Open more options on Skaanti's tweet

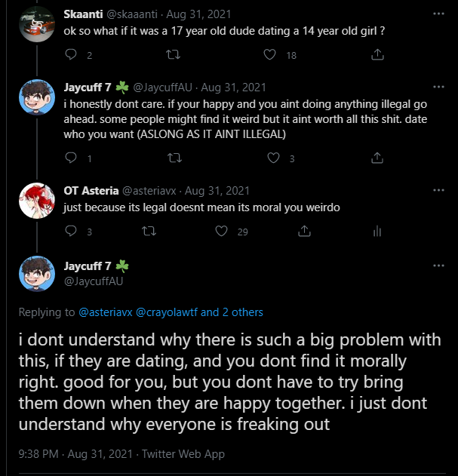[x=438, y=13]
